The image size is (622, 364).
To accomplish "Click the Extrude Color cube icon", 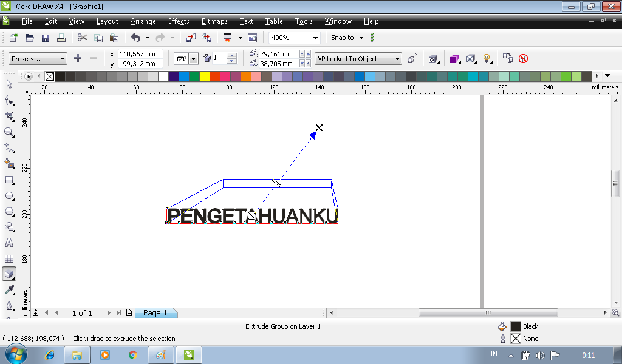I will (x=454, y=58).
